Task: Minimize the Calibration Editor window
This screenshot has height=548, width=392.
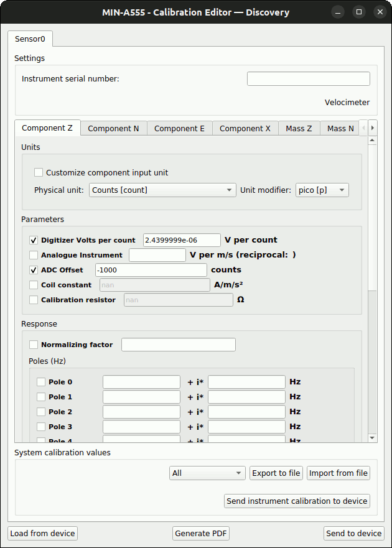Action: click(x=338, y=12)
